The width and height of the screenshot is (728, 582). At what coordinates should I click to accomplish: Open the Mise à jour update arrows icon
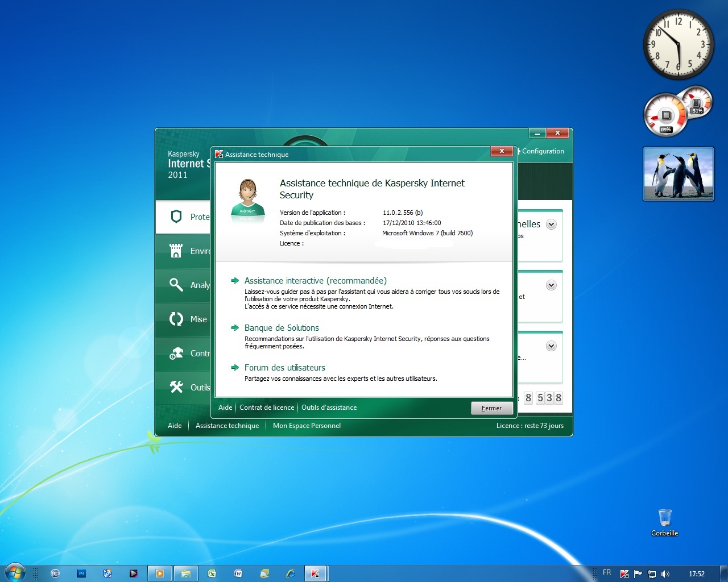(176, 319)
